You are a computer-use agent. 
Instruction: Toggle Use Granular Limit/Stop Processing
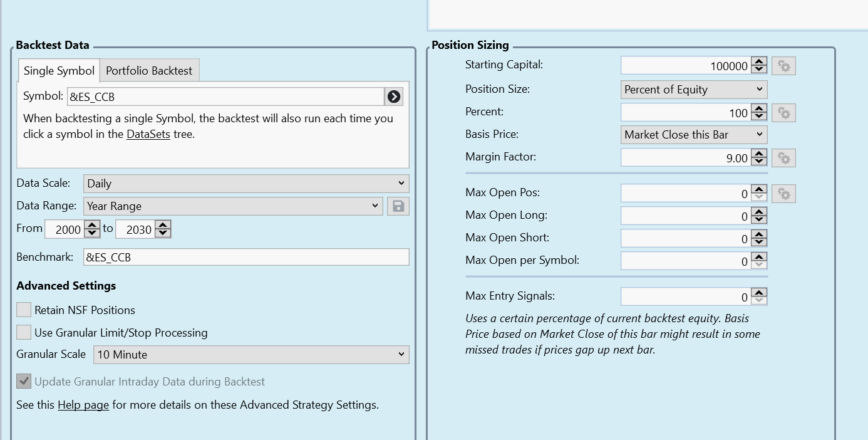(x=24, y=332)
